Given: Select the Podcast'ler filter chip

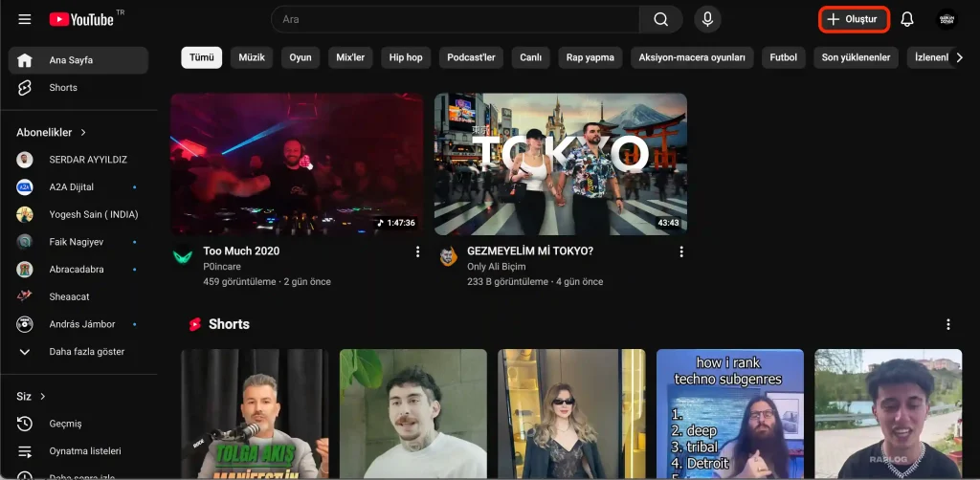Looking at the screenshot, I should pyautogui.click(x=471, y=57).
